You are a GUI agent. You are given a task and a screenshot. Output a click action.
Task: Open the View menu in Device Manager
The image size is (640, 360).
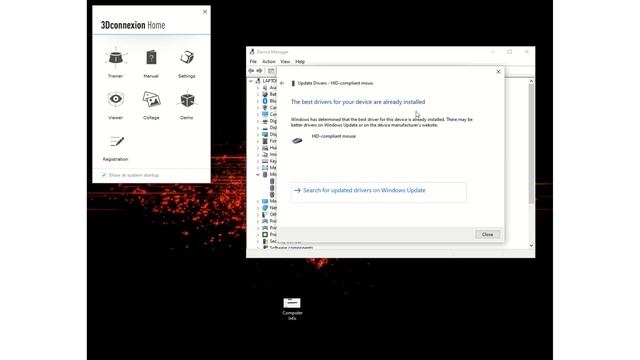coord(285,62)
